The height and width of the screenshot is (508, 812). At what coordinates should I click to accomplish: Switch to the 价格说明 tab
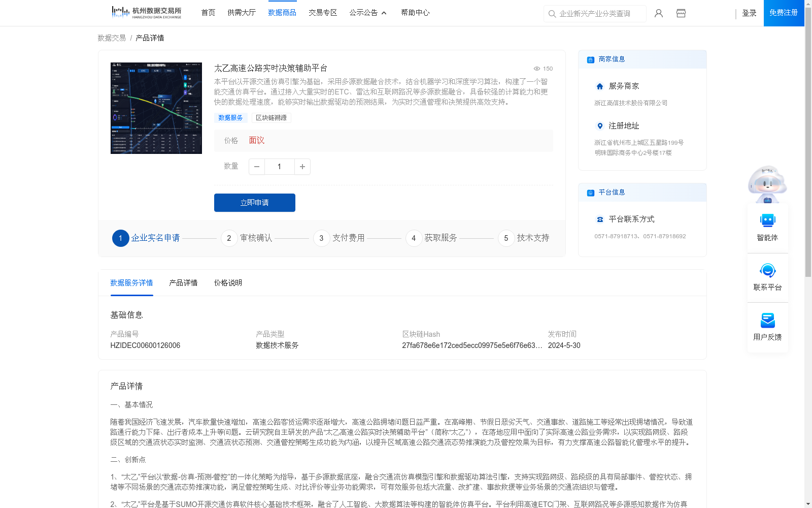(228, 283)
